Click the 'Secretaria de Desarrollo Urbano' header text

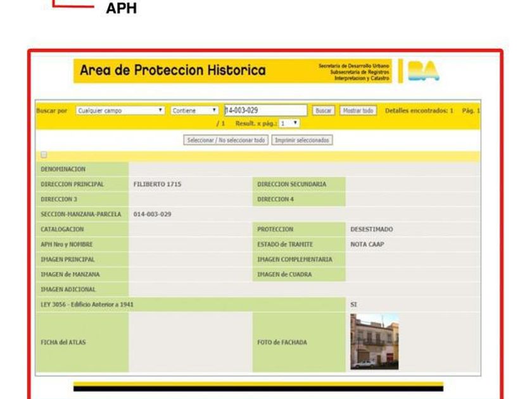[x=354, y=65]
